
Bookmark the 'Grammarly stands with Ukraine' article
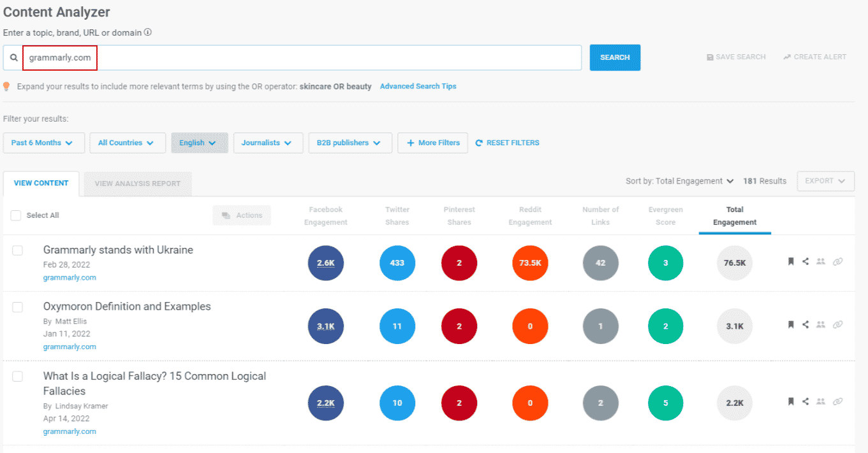[791, 261]
